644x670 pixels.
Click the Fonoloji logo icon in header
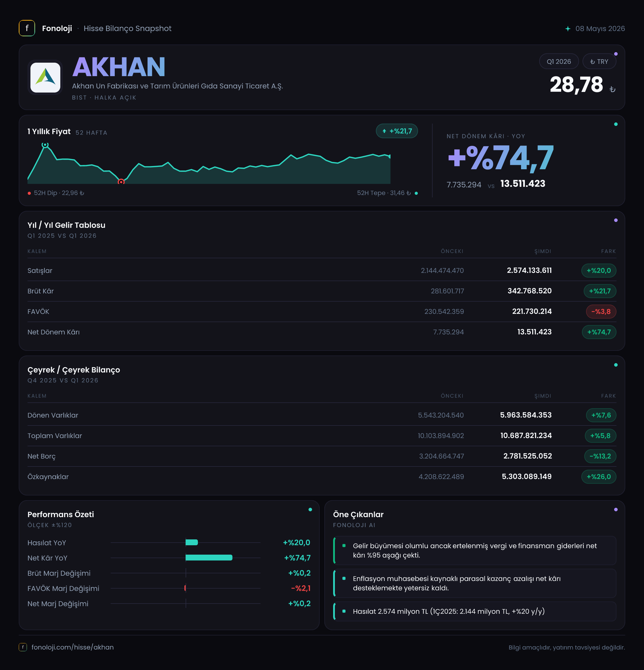click(x=27, y=28)
